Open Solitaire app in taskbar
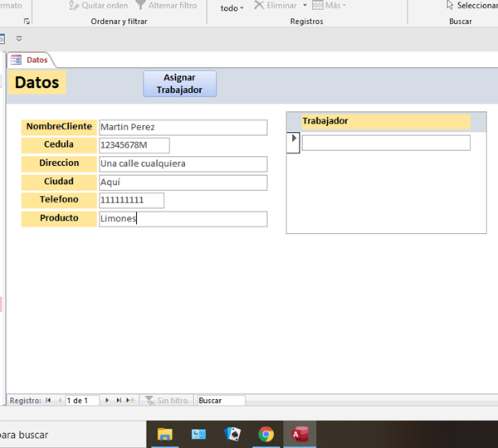Image resolution: width=498 pixels, height=448 pixels. pyautogui.click(x=232, y=434)
